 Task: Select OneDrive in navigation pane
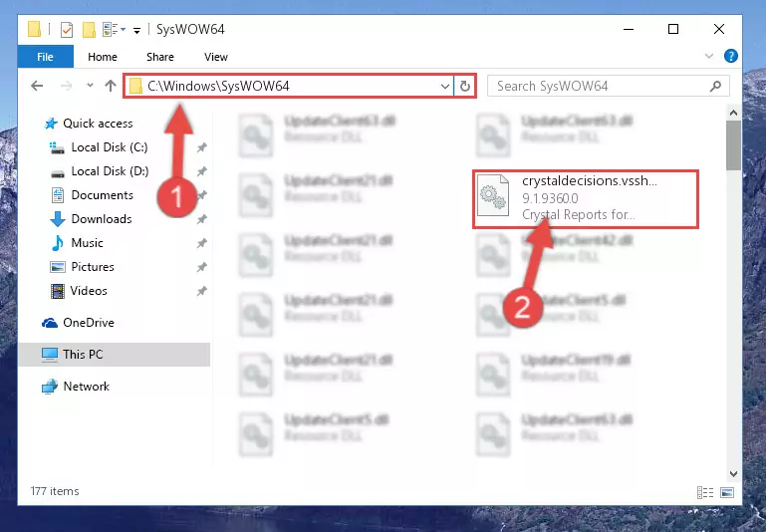[x=89, y=323]
